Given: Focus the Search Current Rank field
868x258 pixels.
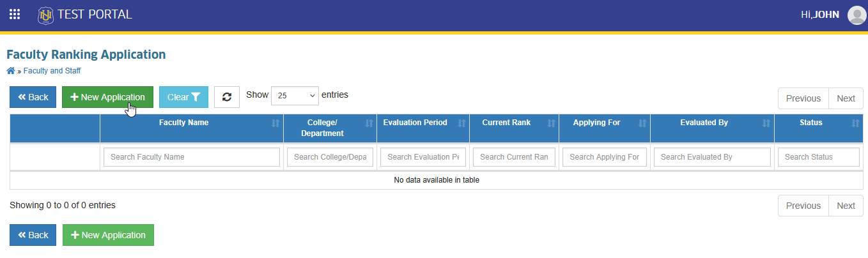Looking at the screenshot, I should [x=514, y=157].
